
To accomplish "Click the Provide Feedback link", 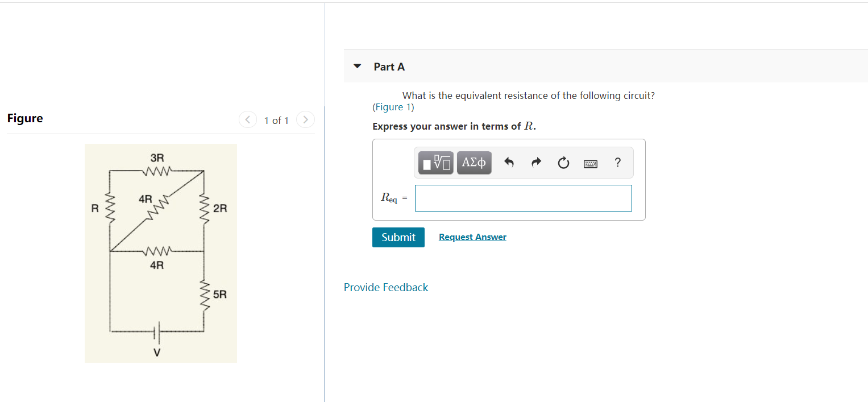I will point(386,287).
